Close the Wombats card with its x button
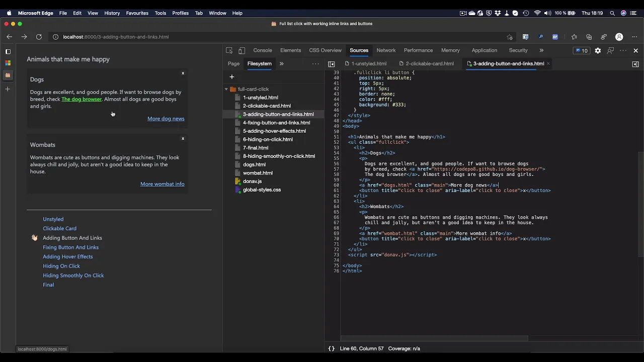 point(183,139)
